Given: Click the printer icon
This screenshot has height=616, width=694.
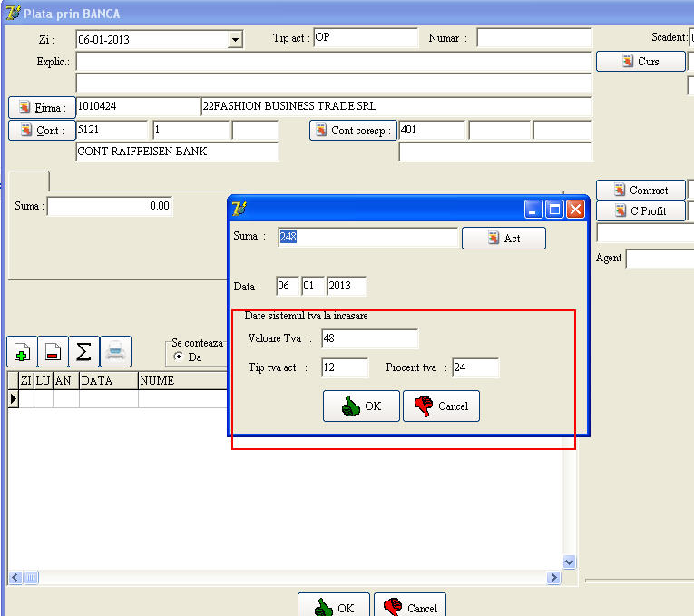Looking at the screenshot, I should pos(115,351).
